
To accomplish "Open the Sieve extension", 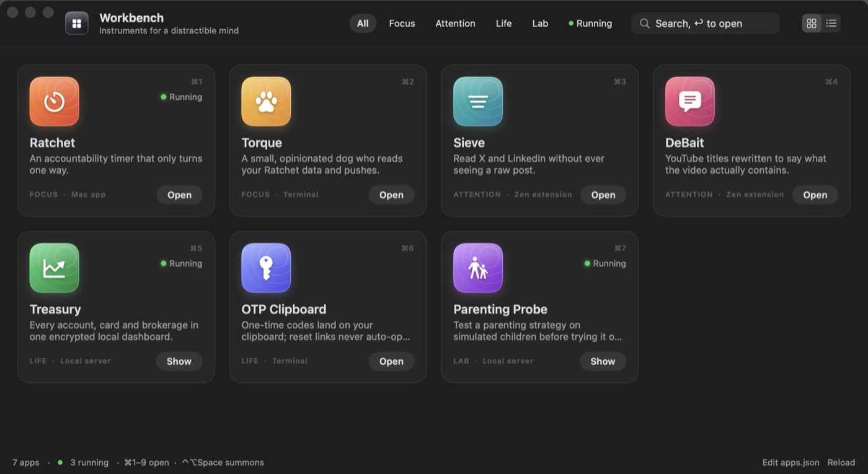I will 603,195.
